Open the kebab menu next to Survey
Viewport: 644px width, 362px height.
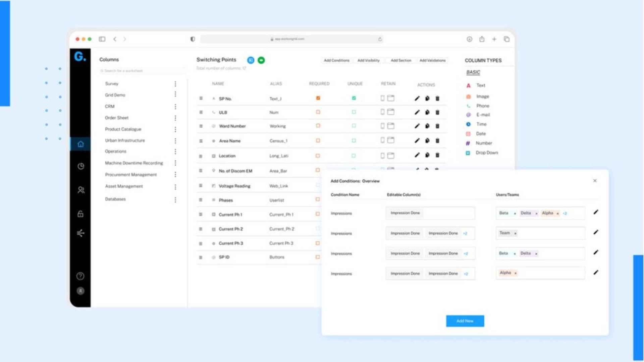coord(175,84)
